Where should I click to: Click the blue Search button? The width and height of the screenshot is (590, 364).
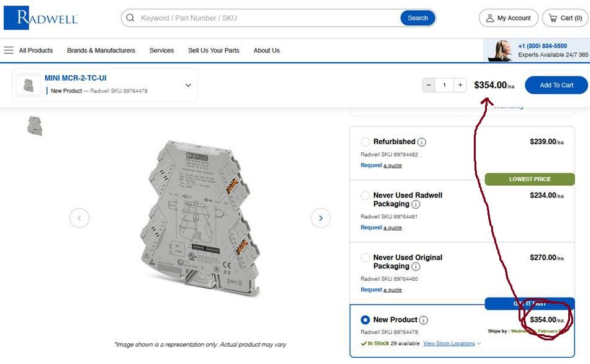tap(417, 18)
